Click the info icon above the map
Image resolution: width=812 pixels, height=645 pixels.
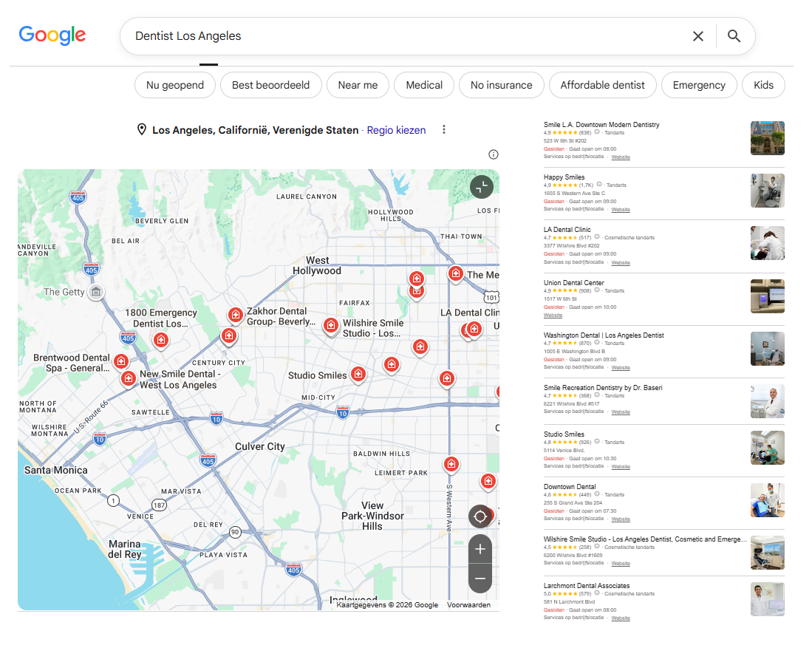[x=494, y=154]
